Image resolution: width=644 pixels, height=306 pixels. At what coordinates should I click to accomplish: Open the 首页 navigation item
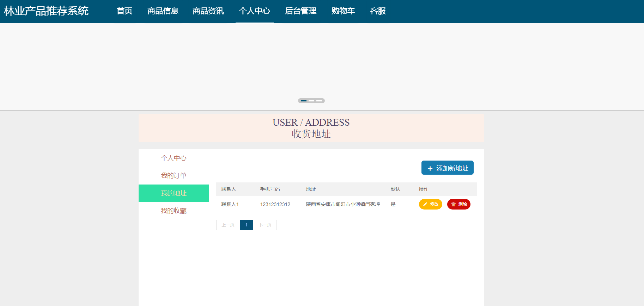click(124, 11)
